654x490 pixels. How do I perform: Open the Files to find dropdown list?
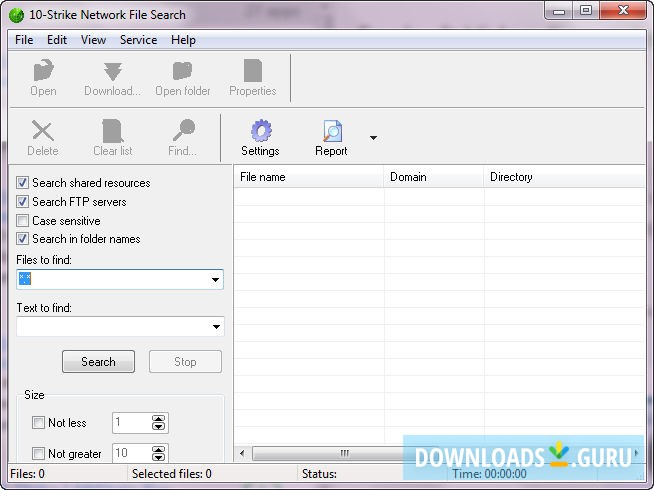click(215, 279)
